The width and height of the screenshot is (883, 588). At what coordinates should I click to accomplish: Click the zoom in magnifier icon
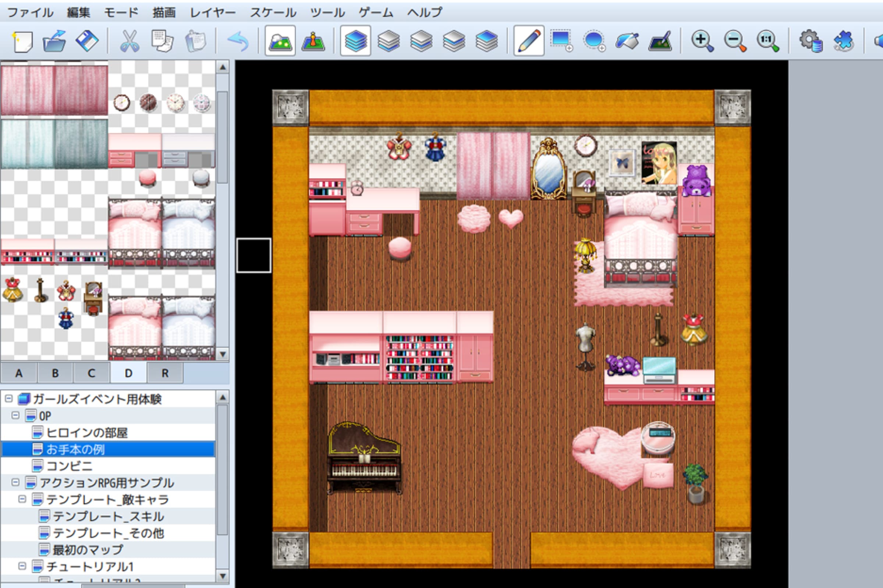(702, 40)
